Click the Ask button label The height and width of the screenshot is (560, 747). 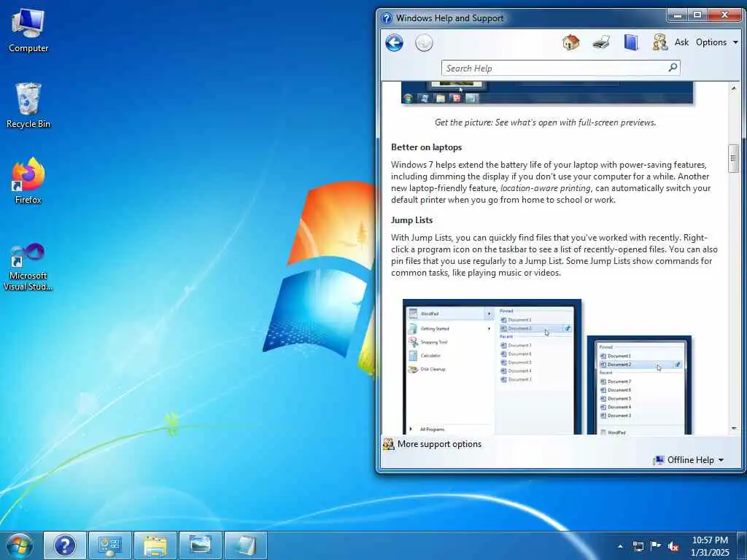[x=681, y=42]
